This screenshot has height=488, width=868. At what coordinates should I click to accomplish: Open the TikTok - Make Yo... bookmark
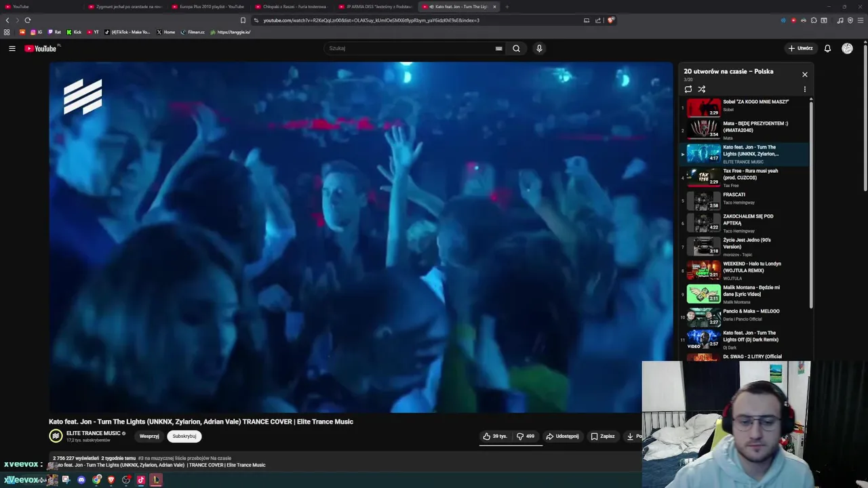(x=127, y=32)
